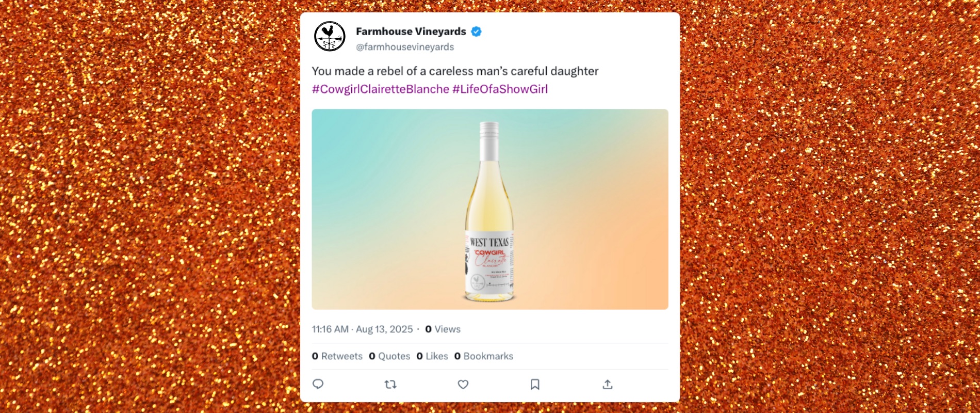The image size is (980, 413).
Task: Open the #LifeOfaShowGirl hashtag
Action: click(500, 89)
